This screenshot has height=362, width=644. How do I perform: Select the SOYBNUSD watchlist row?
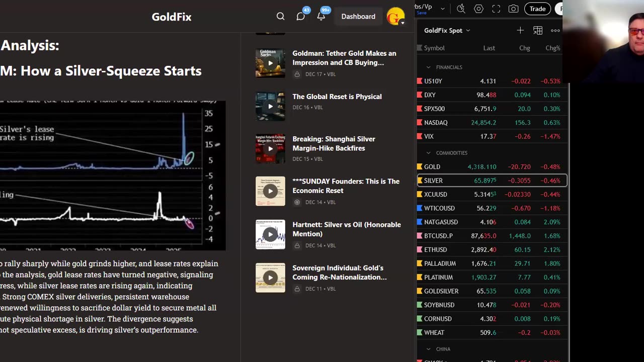[492, 305]
